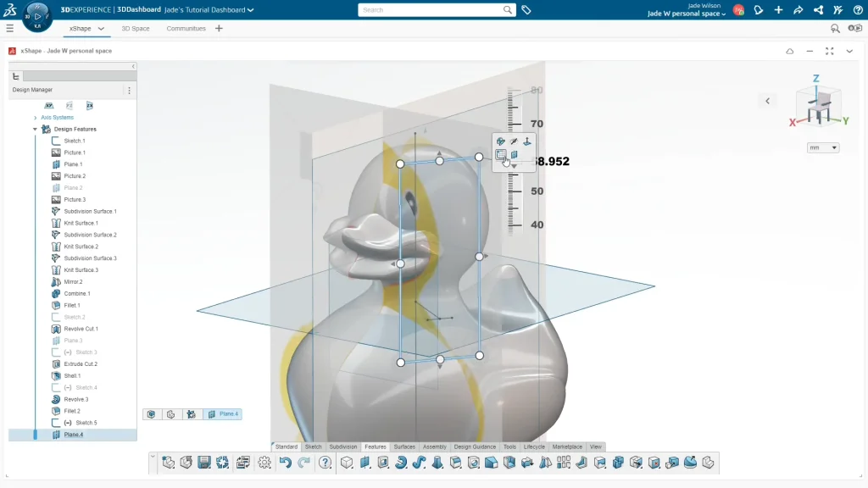Select Revolve Cut.1 in the feature tree
This screenshot has width=868, height=488.
81,329
